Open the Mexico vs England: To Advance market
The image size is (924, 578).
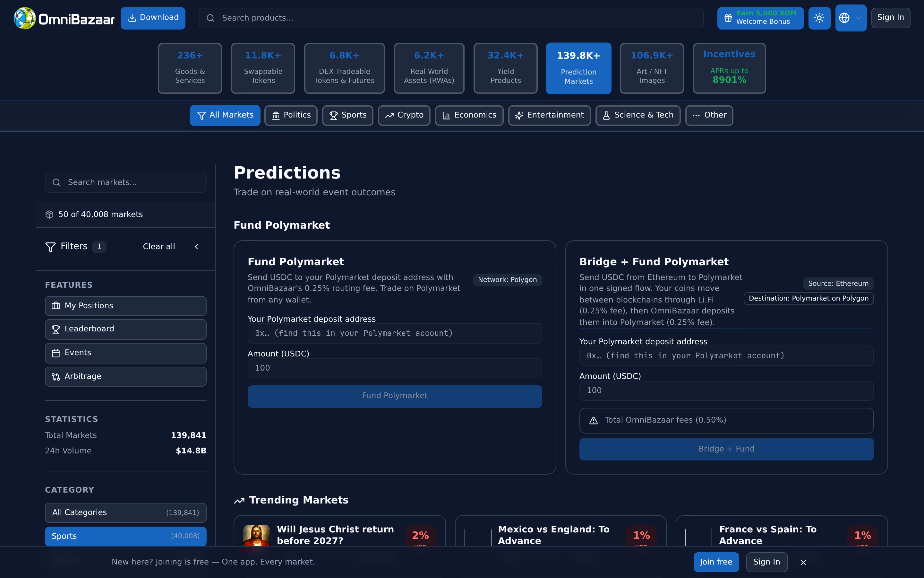(x=560, y=531)
